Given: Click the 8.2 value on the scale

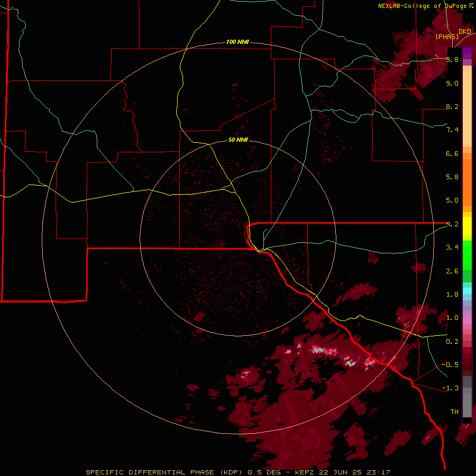Looking at the screenshot, I should [452, 106].
